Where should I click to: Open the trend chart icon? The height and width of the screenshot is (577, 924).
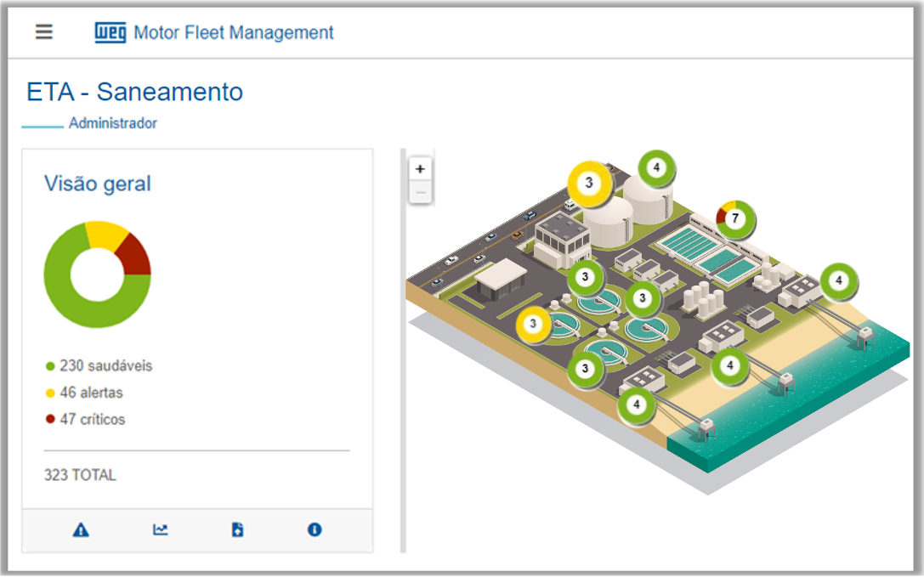click(160, 530)
